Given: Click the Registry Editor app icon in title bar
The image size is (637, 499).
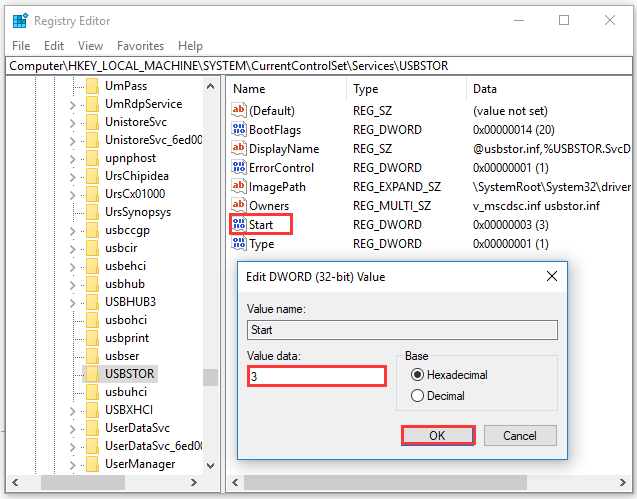Looking at the screenshot, I should [x=20, y=20].
